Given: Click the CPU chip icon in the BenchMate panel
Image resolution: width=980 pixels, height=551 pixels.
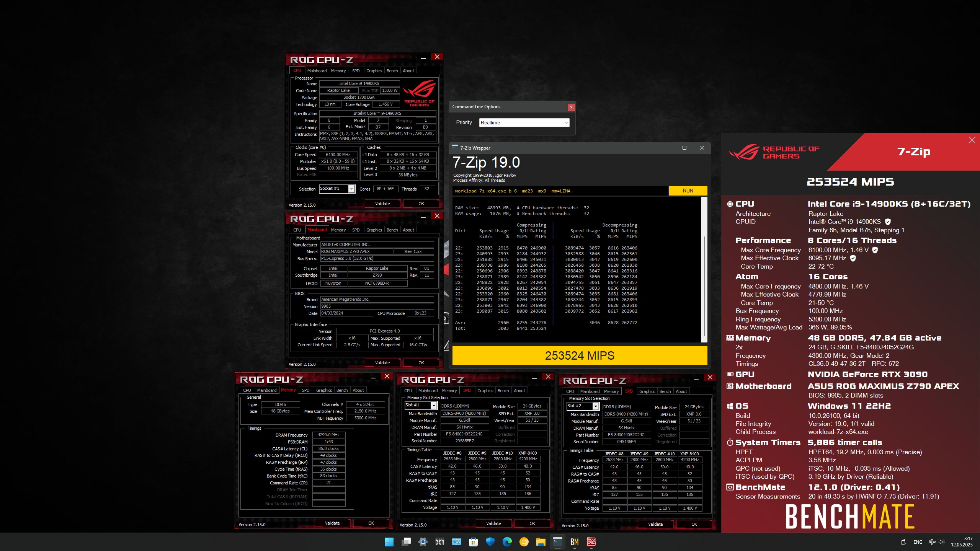Looking at the screenshot, I should click(730, 204).
